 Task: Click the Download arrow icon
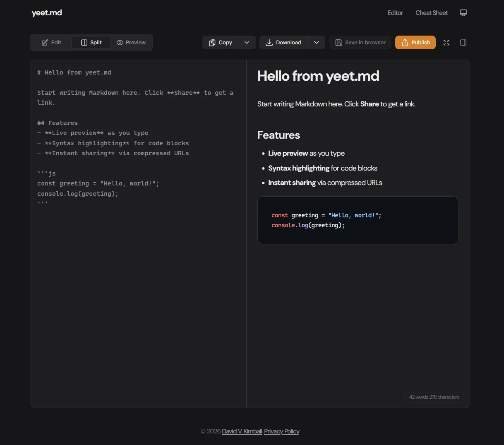point(269,43)
